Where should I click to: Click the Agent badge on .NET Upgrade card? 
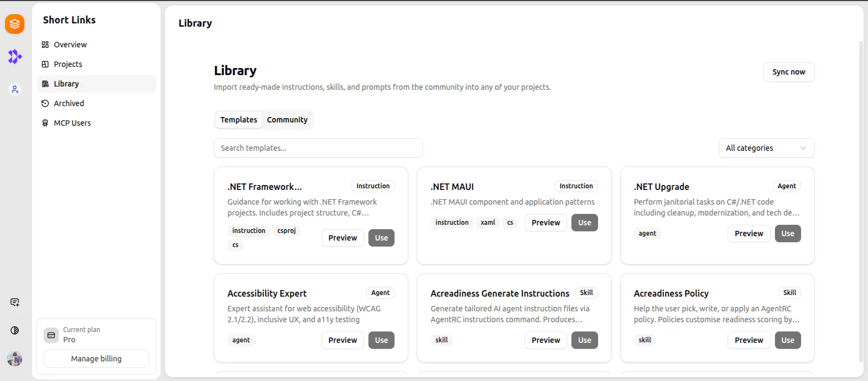coord(787,186)
